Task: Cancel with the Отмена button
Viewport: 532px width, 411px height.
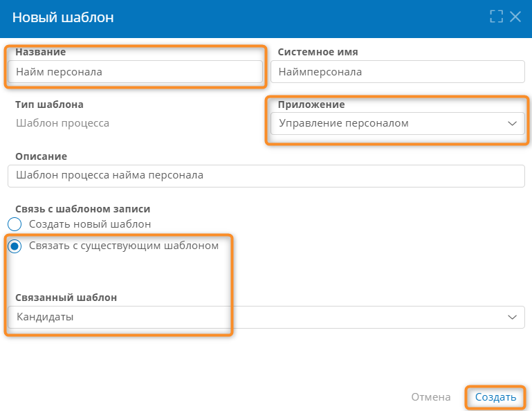Action: (x=431, y=397)
